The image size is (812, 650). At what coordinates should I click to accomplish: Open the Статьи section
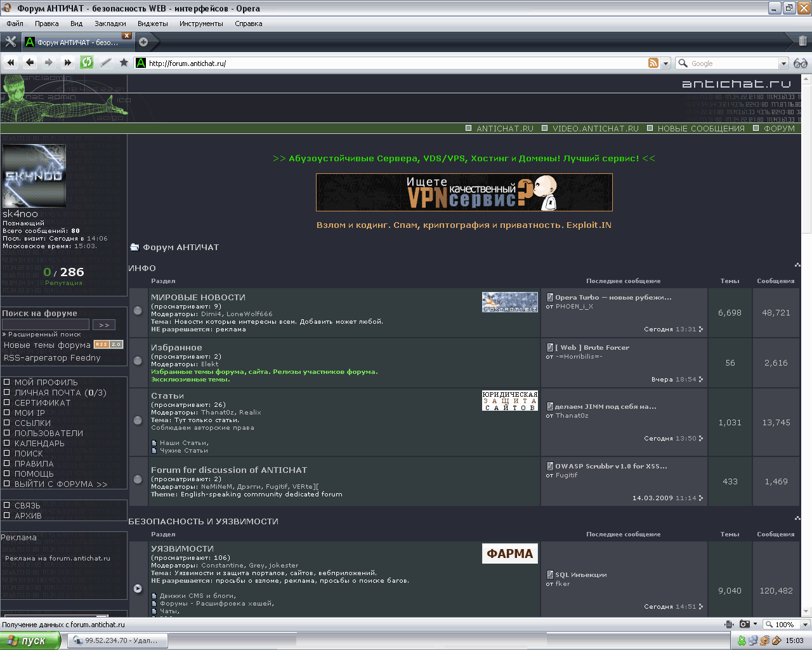[x=167, y=395]
